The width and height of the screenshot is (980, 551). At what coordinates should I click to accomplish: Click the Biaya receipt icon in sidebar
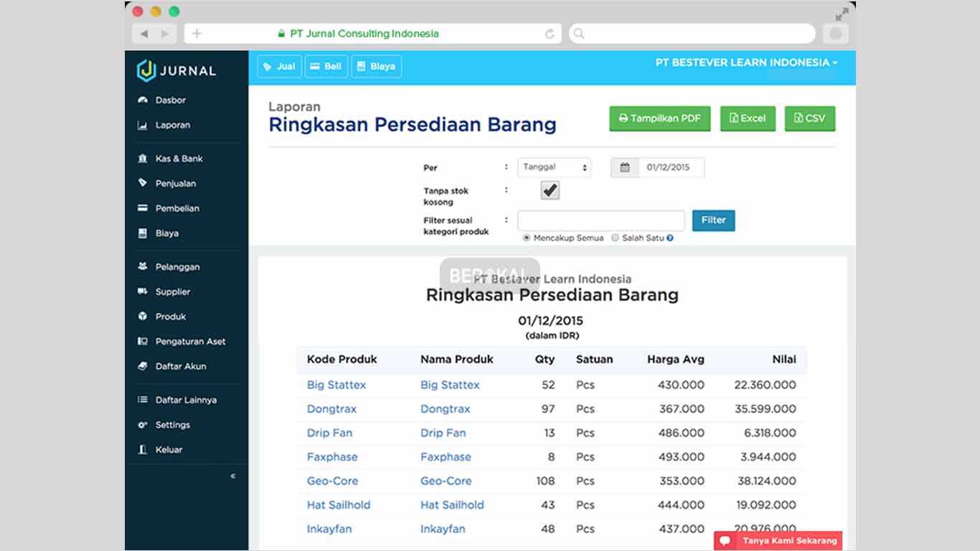pyautogui.click(x=143, y=233)
